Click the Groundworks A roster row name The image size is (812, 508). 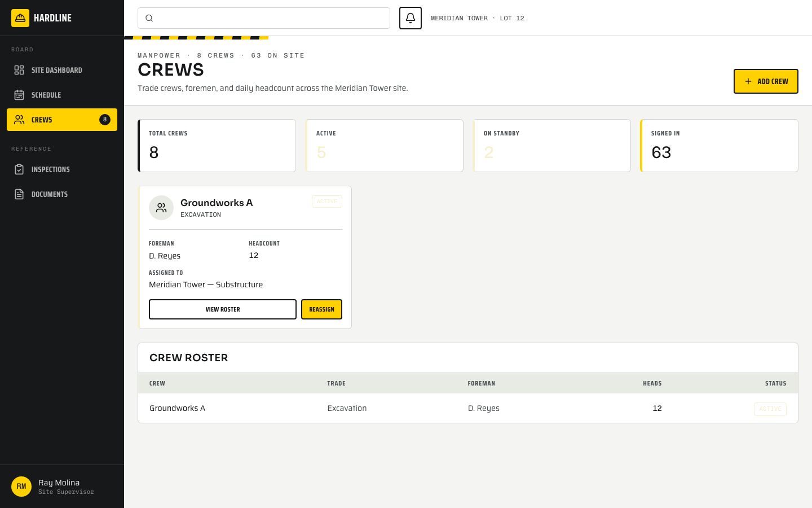coord(177,408)
